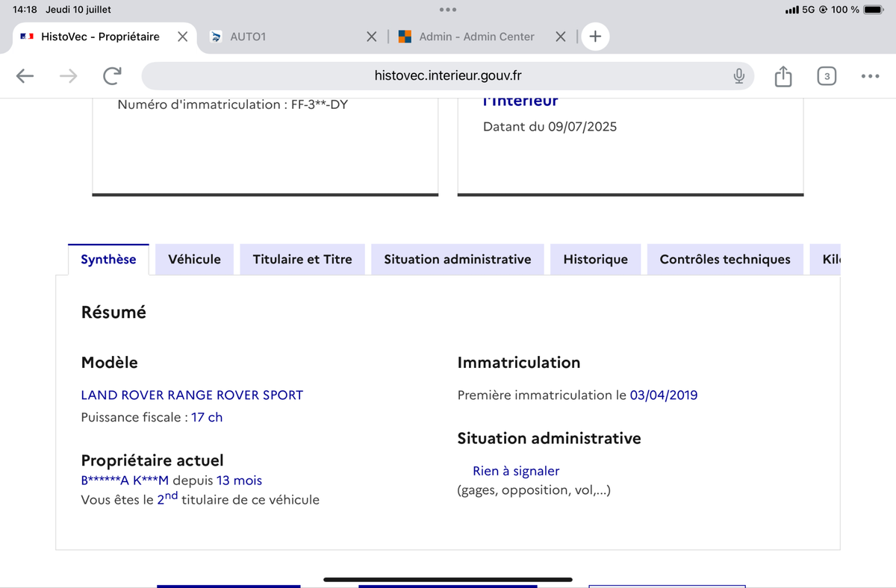Tap the microphone dictation icon
Viewport: 896px width, 588px height.
tap(738, 75)
